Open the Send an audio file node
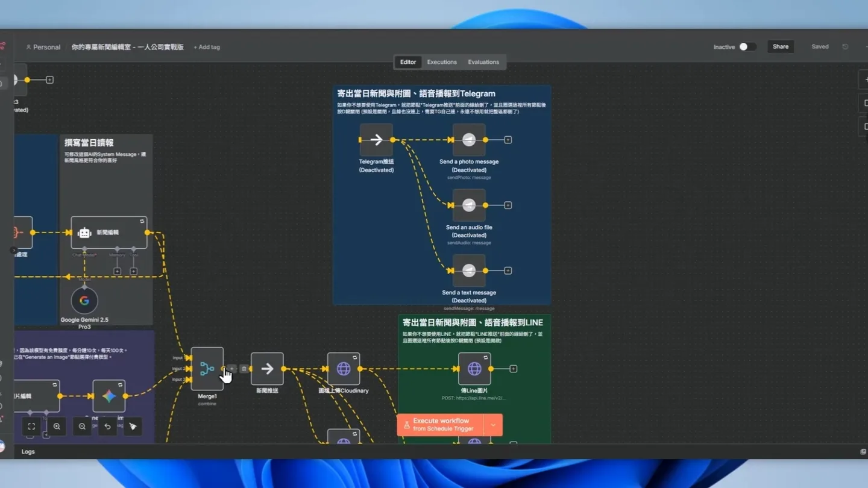This screenshot has height=488, width=868. [x=469, y=205]
